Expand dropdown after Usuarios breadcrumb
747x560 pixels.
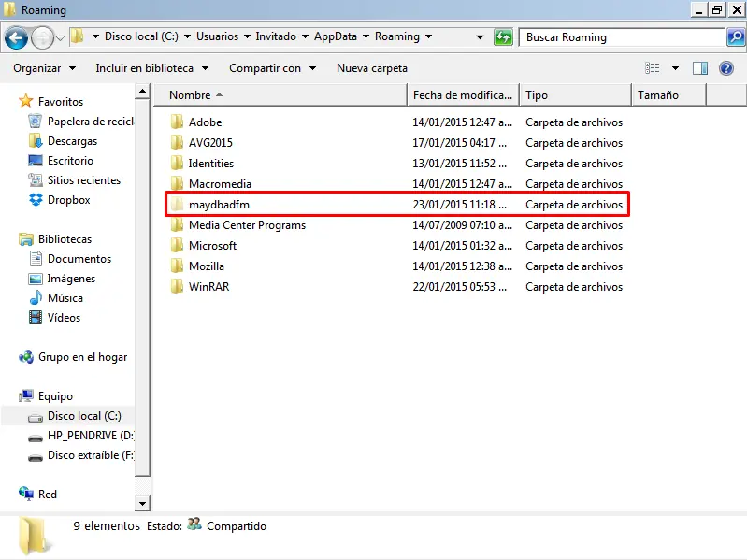[x=247, y=36]
